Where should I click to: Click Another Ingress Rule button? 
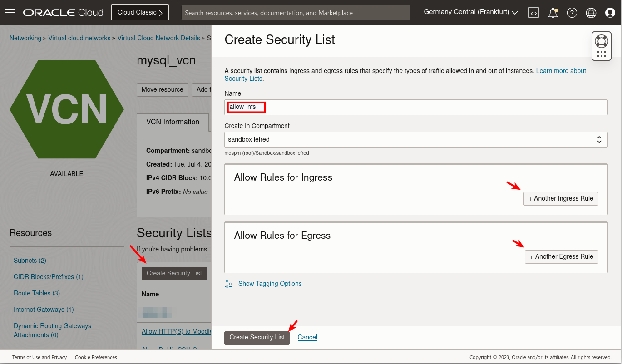click(x=561, y=198)
